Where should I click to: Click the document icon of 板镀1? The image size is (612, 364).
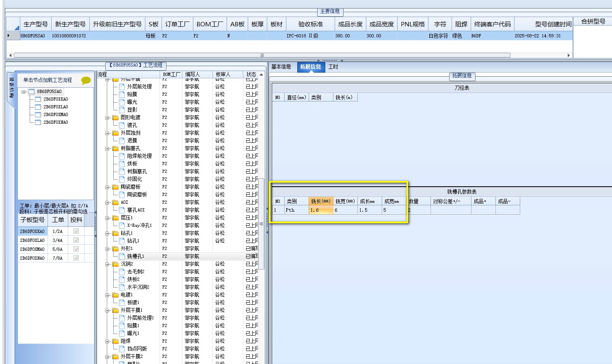(122, 303)
